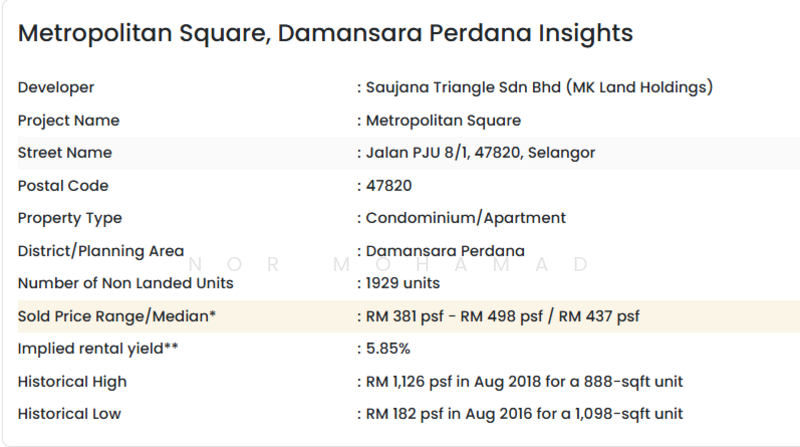Select the Historical High RM 1,126 psf value
The height and width of the screenshot is (447, 800).
click(524, 382)
